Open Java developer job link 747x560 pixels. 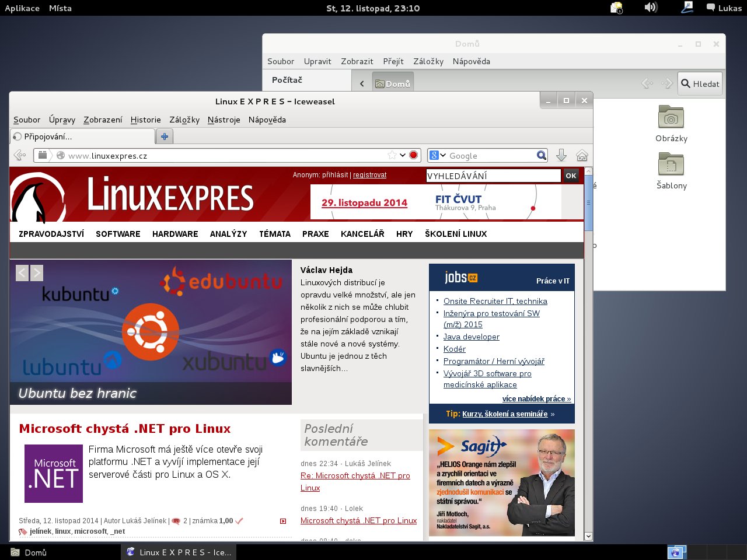[472, 337]
